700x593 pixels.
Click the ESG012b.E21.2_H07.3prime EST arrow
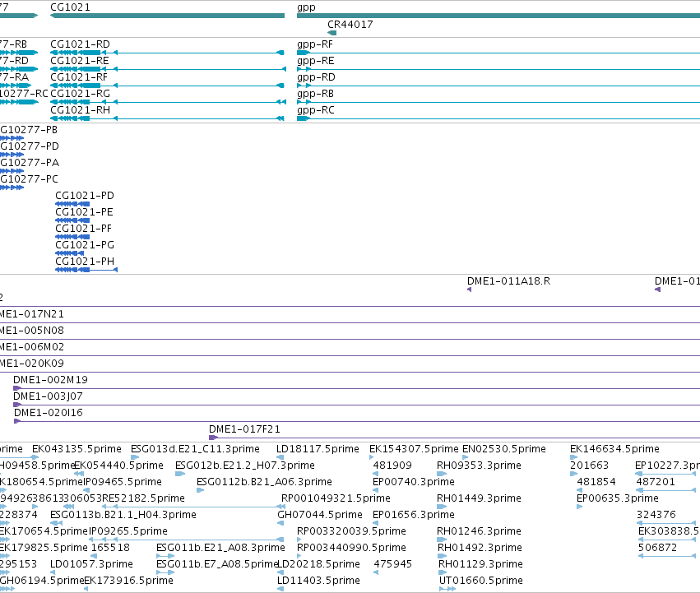click(x=180, y=474)
